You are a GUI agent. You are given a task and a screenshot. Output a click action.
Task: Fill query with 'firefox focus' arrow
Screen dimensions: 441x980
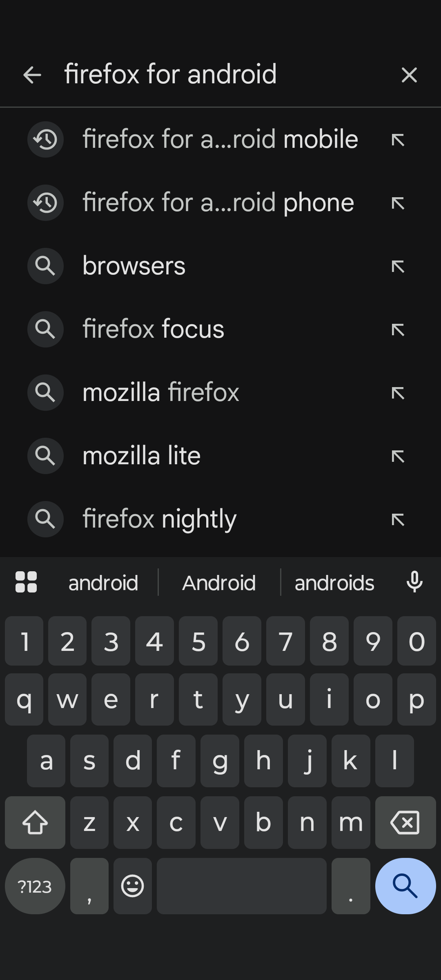point(398,330)
